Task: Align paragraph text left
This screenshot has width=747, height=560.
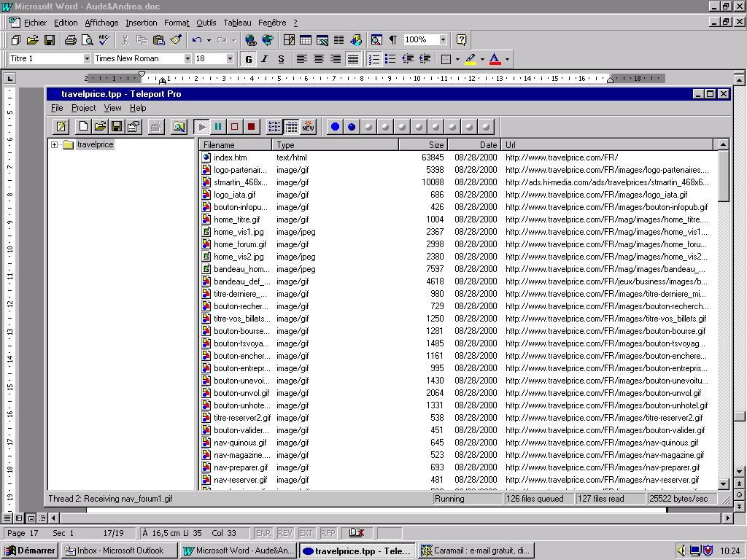Action: 301,59
